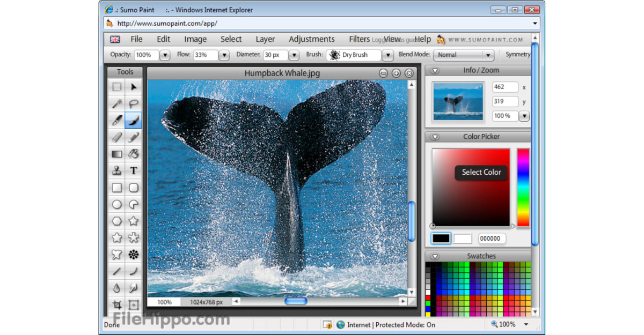This screenshot has height=335, width=644.
Task: Select the Text tool
Action: pyautogui.click(x=134, y=170)
